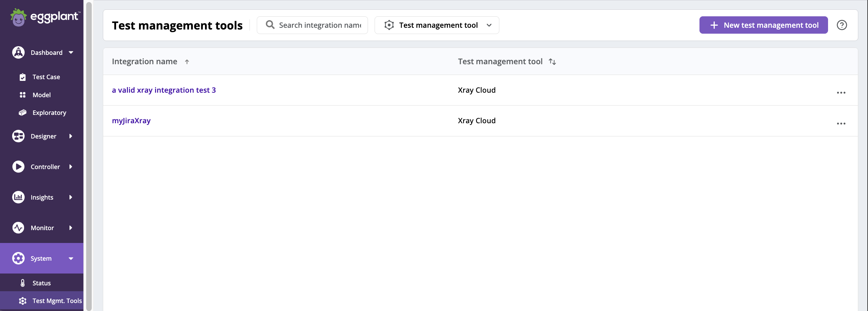Click the System gear icon
The width and height of the screenshot is (868, 311).
[18, 258]
